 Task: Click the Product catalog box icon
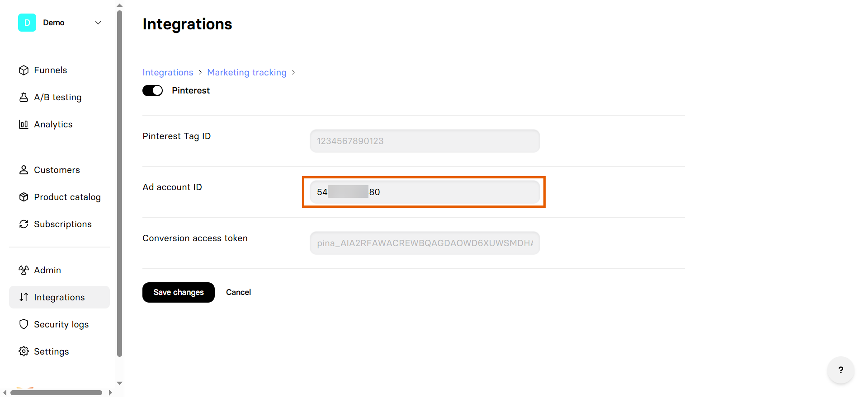[x=24, y=197]
